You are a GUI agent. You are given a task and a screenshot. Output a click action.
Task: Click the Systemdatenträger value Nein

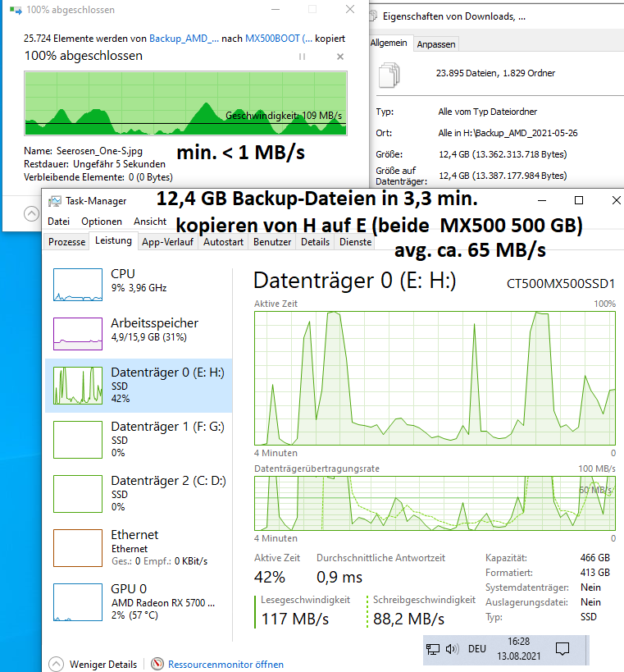(x=590, y=587)
